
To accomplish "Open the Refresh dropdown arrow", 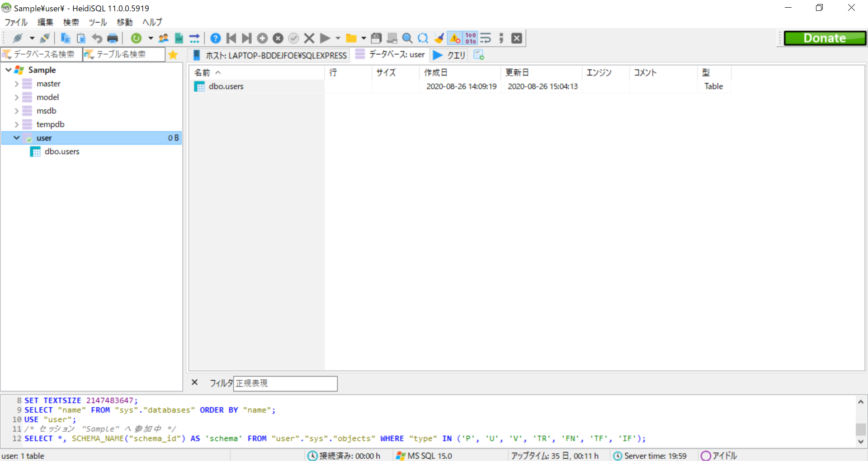I will pyautogui.click(x=151, y=38).
